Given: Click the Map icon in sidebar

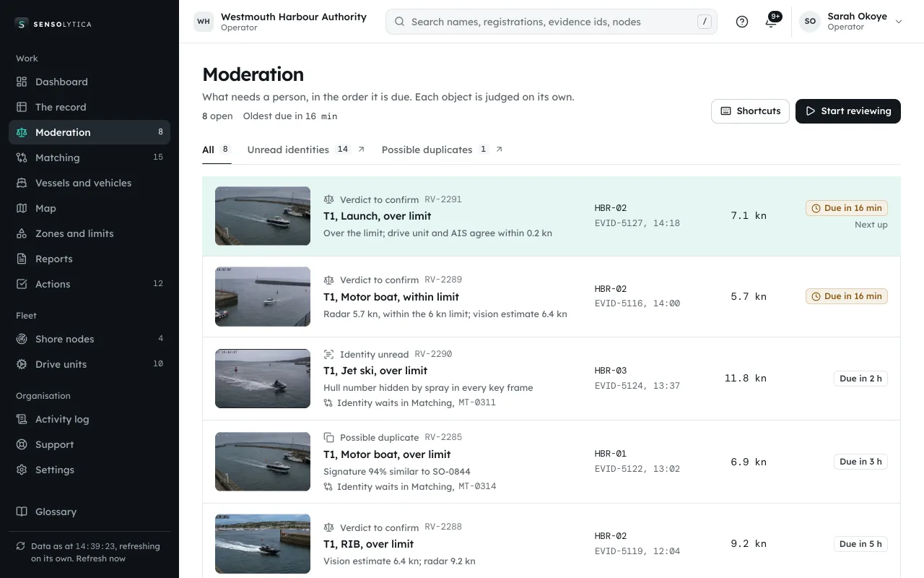Looking at the screenshot, I should (x=22, y=208).
